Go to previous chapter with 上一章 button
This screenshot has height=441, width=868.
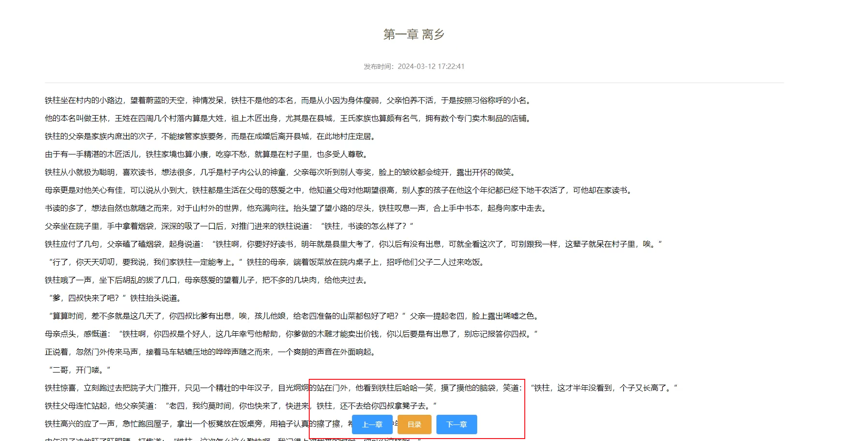(372, 424)
